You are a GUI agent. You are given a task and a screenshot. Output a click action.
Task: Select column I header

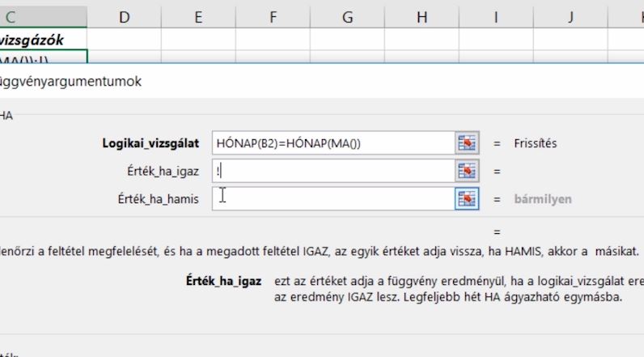point(496,17)
